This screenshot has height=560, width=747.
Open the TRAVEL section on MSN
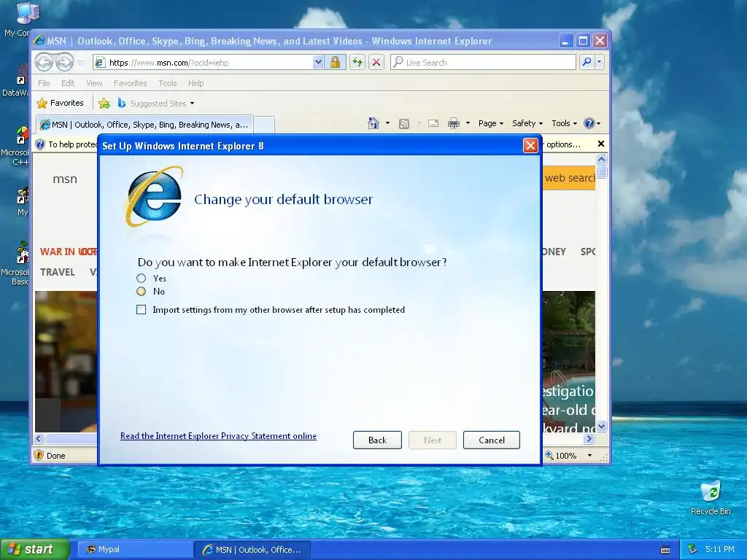(x=57, y=272)
